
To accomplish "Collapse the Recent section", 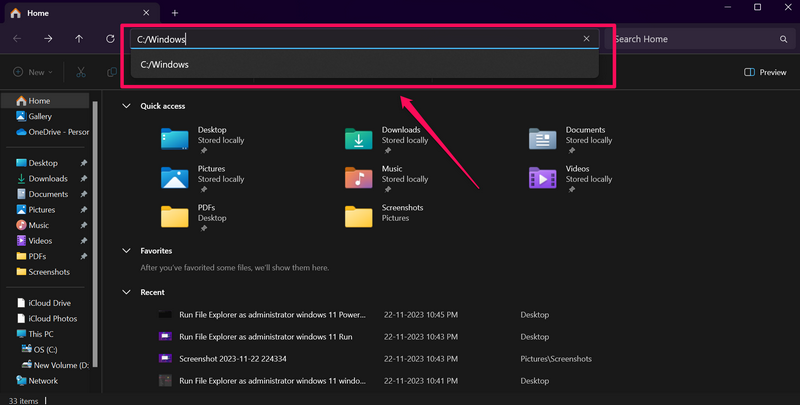I will [126, 292].
